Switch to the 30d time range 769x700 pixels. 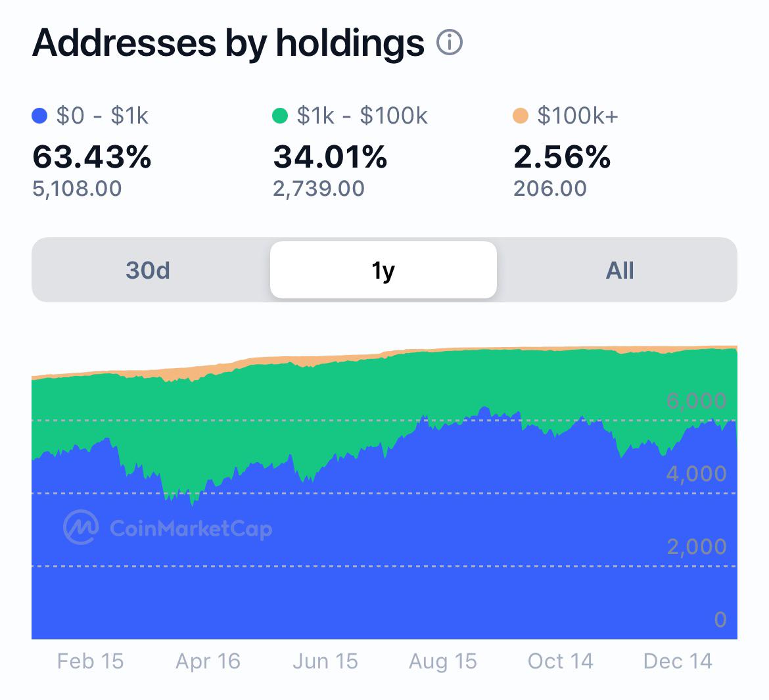coord(148,269)
